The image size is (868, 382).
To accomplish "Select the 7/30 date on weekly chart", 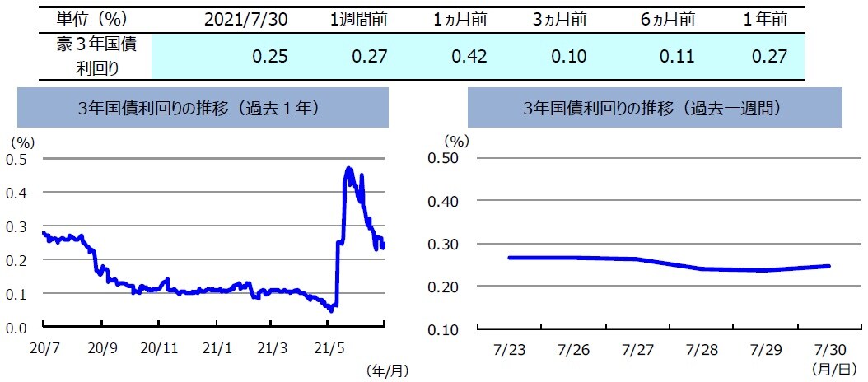I will point(828,349).
